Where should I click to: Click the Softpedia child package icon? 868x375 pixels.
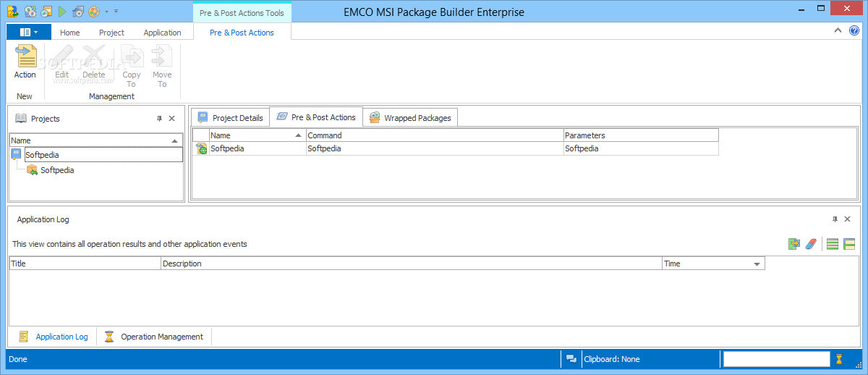point(32,170)
